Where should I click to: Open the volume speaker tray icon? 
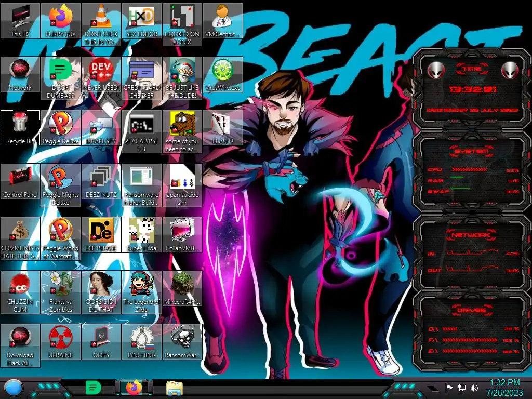click(x=474, y=388)
